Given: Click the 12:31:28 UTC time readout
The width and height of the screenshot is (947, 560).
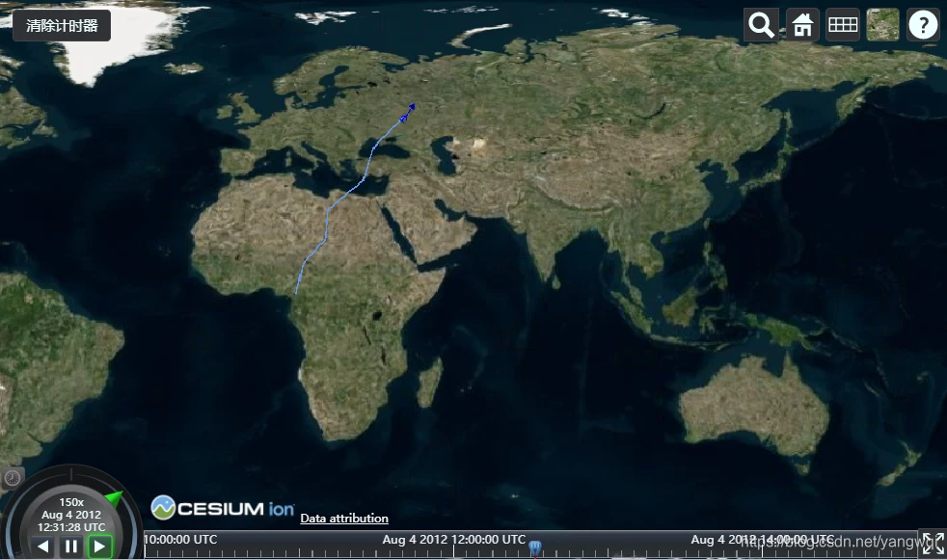Looking at the screenshot, I should (71, 527).
